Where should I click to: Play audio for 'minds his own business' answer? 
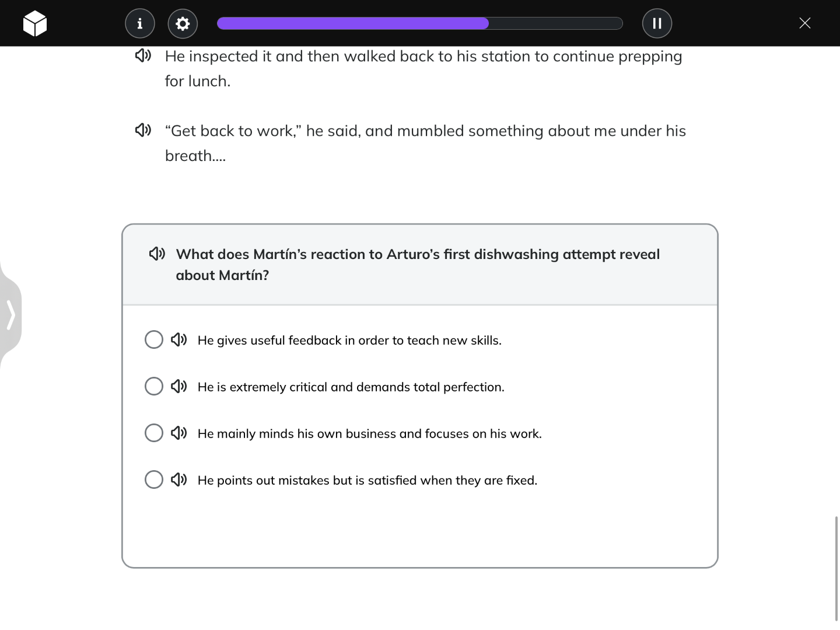click(179, 433)
